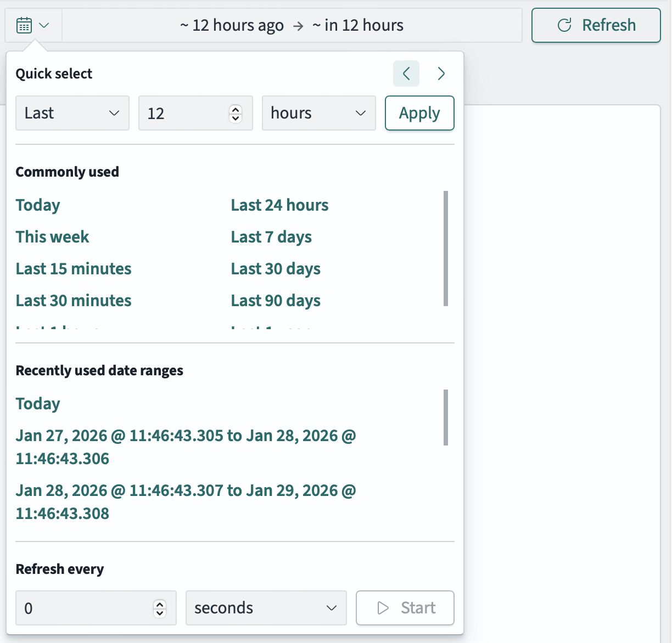Select the Jan 27 to Jan 28 range
The image size is (672, 643).
pyautogui.click(x=186, y=447)
